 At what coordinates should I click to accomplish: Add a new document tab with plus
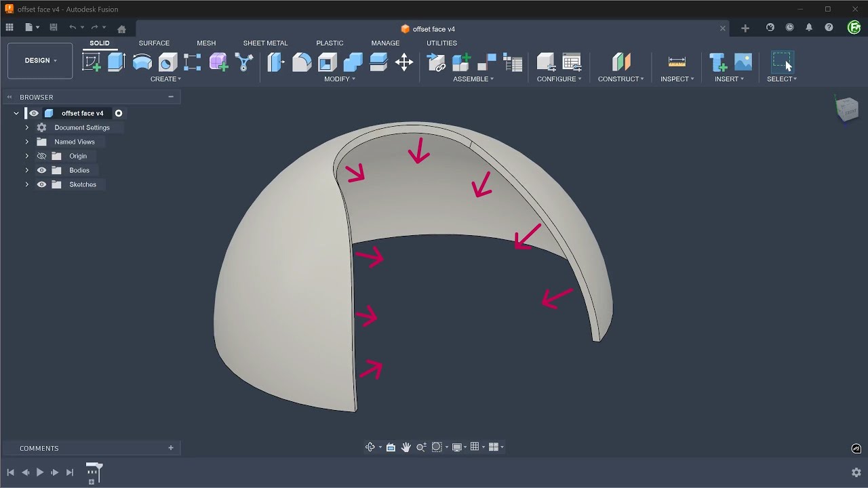(x=745, y=28)
